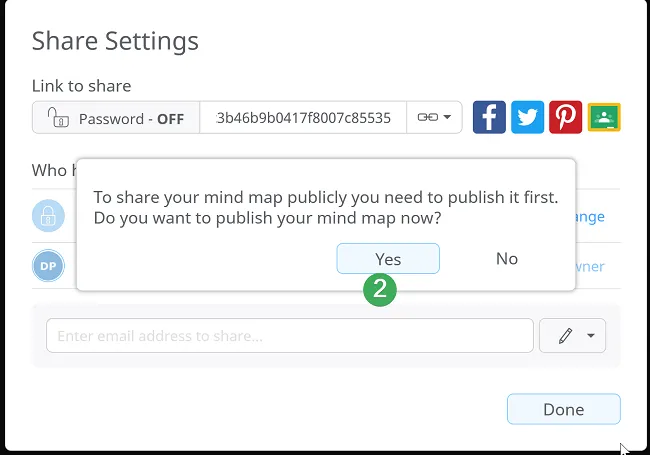Decline publishing by pressing No
This screenshot has height=455, width=650.
[x=507, y=259]
